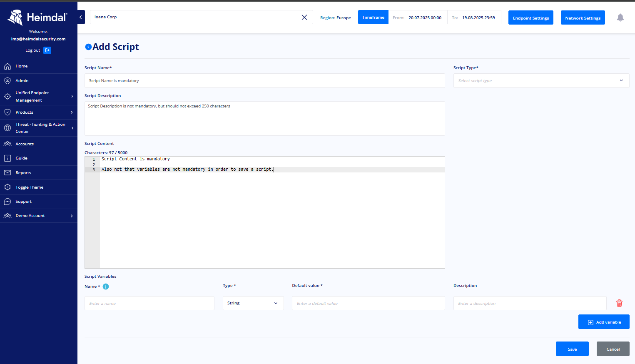
Task: Delete the script variable with trash icon
Action: coord(619,303)
